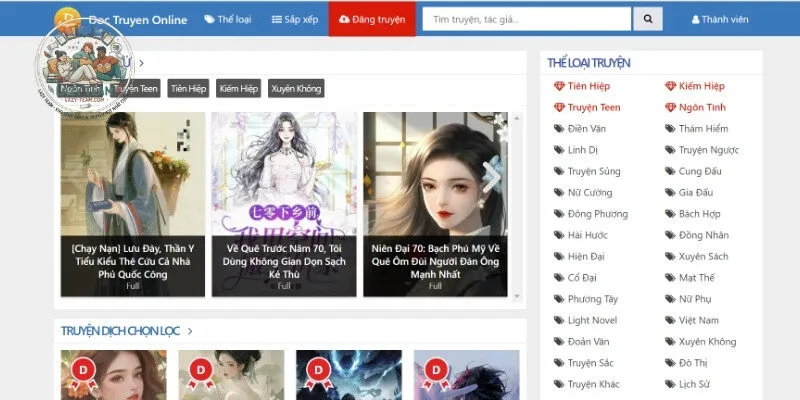The width and height of the screenshot is (800, 400).
Task: Click the carousel next arrow
Action: (x=493, y=175)
